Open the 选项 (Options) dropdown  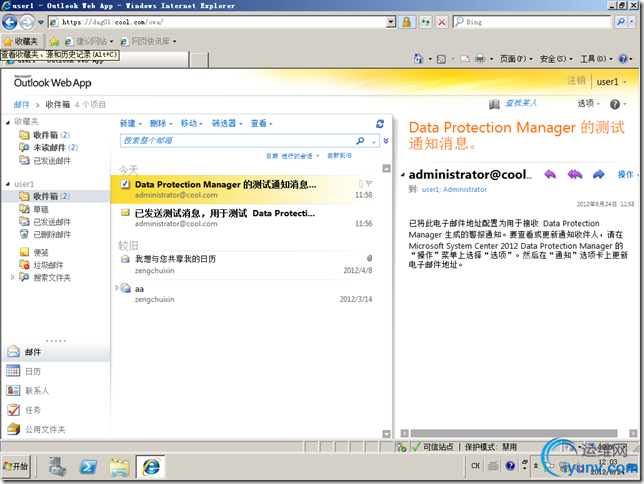click(x=589, y=104)
